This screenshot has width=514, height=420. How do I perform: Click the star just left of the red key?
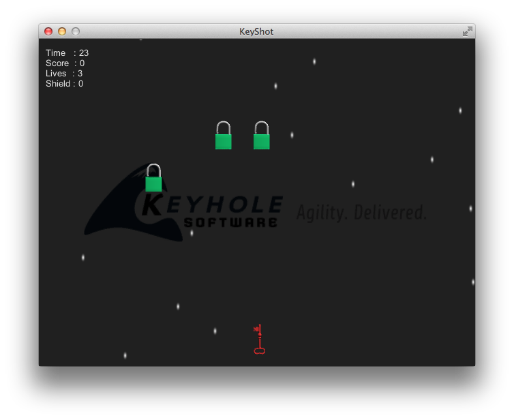click(x=215, y=331)
